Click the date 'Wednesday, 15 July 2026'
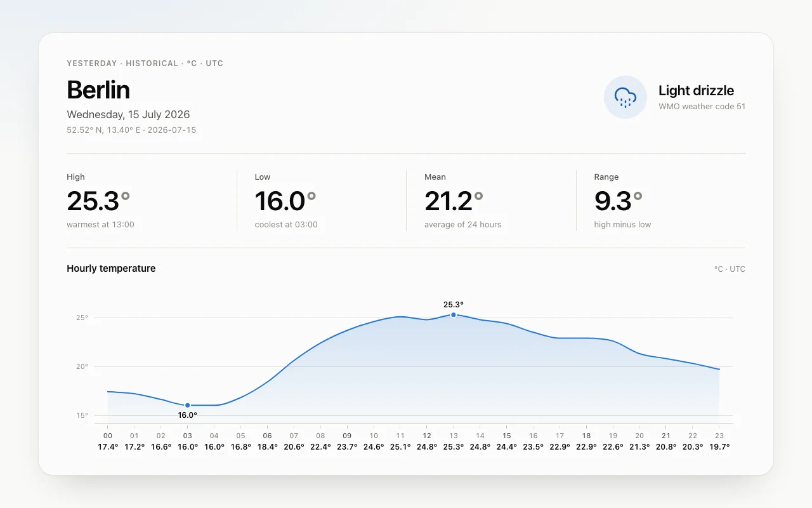The width and height of the screenshot is (812, 508). (x=128, y=115)
